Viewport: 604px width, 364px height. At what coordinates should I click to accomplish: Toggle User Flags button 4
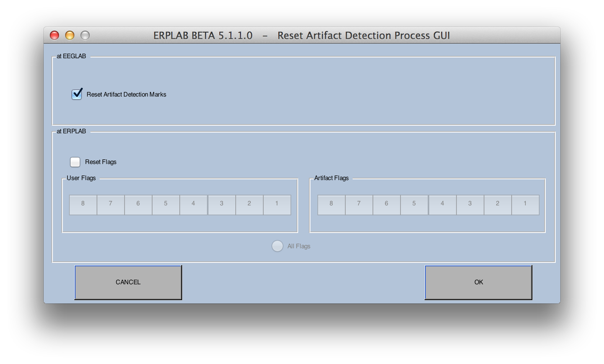194,205
